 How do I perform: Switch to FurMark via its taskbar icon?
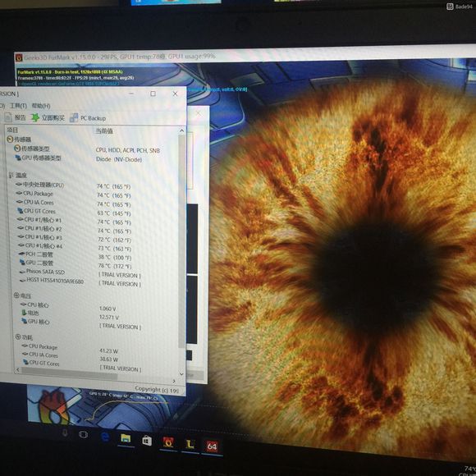click(168, 443)
